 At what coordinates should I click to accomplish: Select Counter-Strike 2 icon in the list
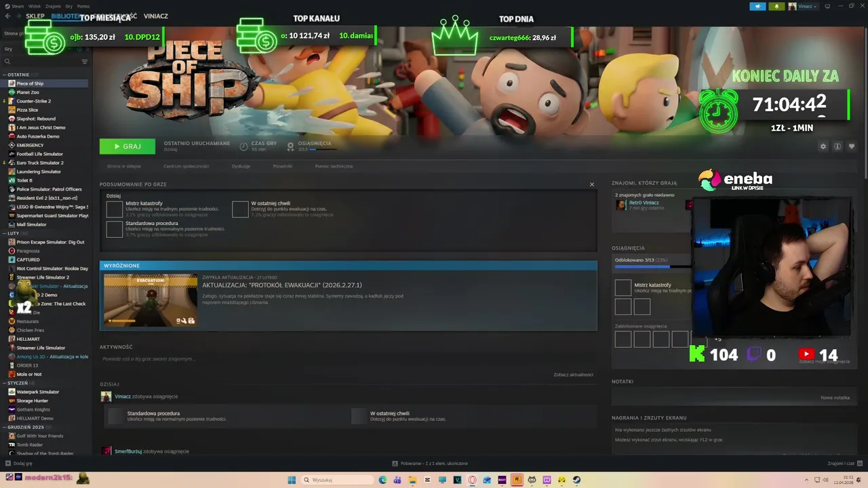click(x=12, y=101)
